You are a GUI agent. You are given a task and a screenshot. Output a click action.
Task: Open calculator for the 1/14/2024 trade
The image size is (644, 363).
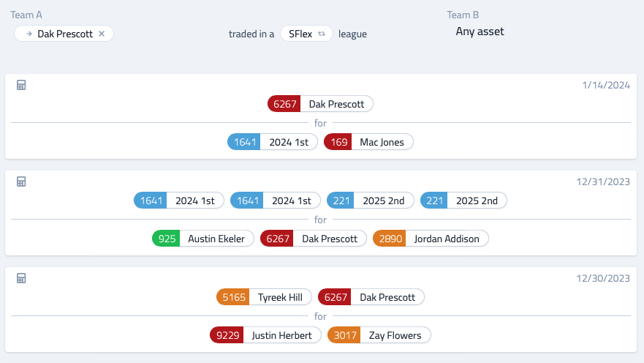(21, 85)
